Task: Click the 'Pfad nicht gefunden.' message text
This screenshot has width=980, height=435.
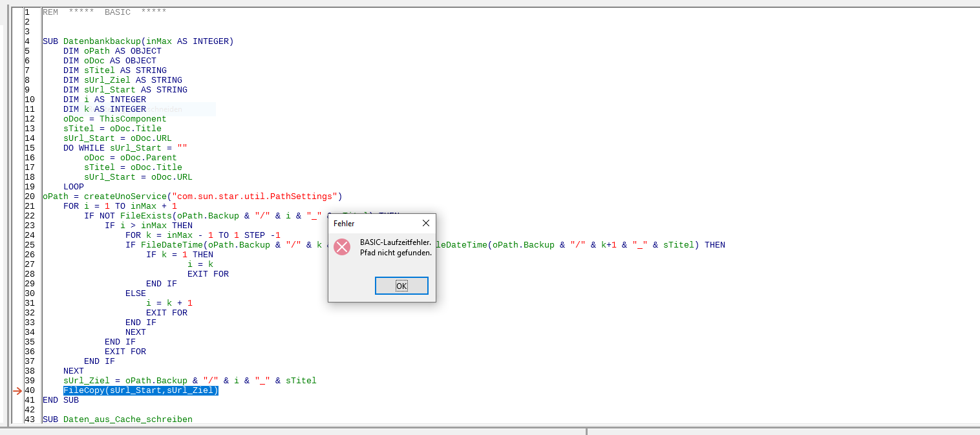Action: click(396, 252)
